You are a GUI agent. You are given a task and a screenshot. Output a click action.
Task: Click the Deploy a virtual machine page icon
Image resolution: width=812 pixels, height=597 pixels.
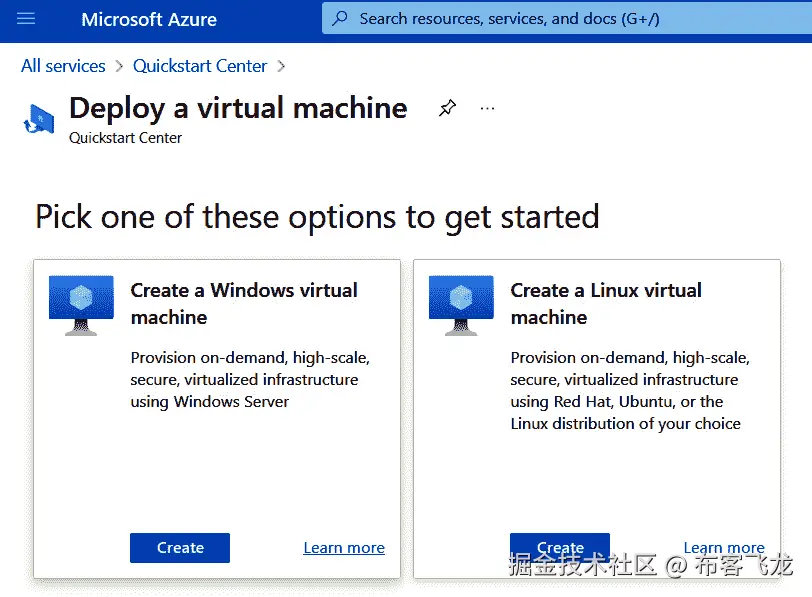point(39,119)
